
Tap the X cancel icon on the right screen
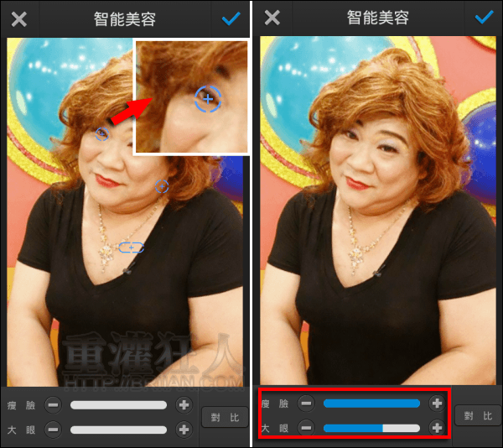pos(273,18)
